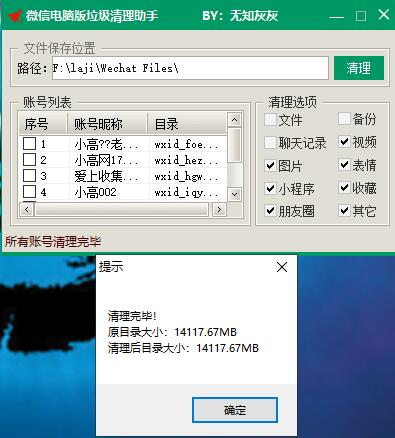Image resolution: width=395 pixels, height=438 pixels.
Task: Click the horizontal scrollbar thumb in account list
Action: (x=121, y=209)
